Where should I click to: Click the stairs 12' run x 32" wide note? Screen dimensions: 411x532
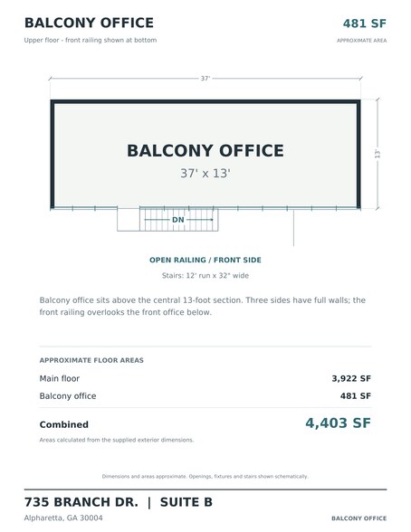[x=205, y=275]
